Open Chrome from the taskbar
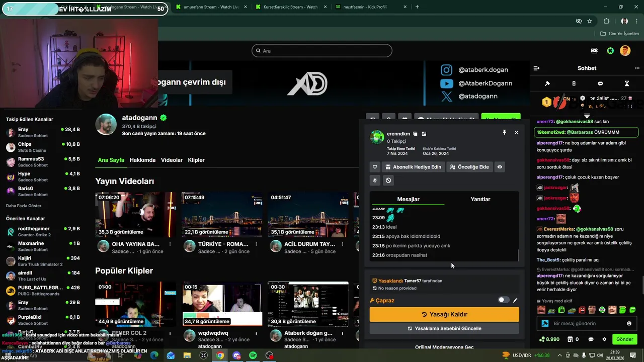644x362 pixels. click(x=220, y=355)
